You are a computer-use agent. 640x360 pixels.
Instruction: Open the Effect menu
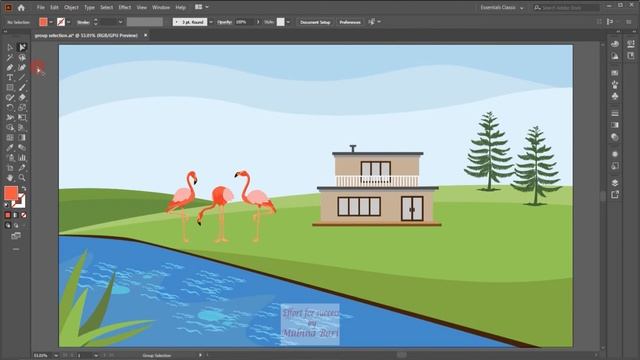(124, 7)
